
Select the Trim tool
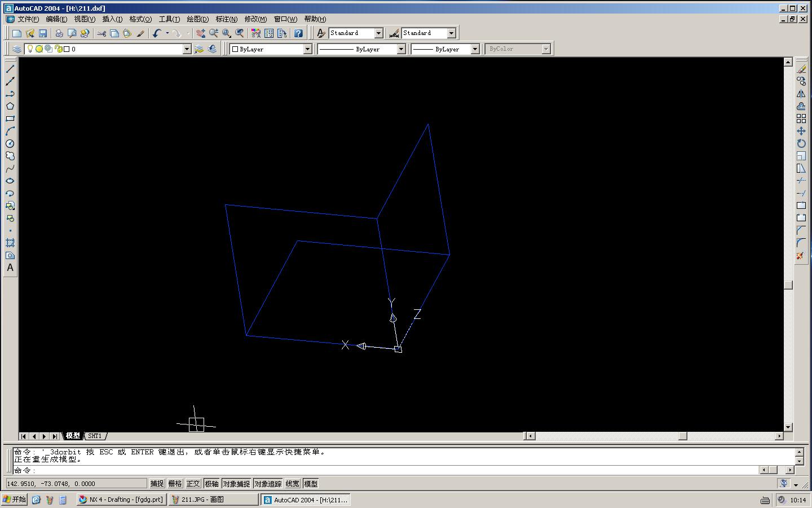tap(801, 181)
